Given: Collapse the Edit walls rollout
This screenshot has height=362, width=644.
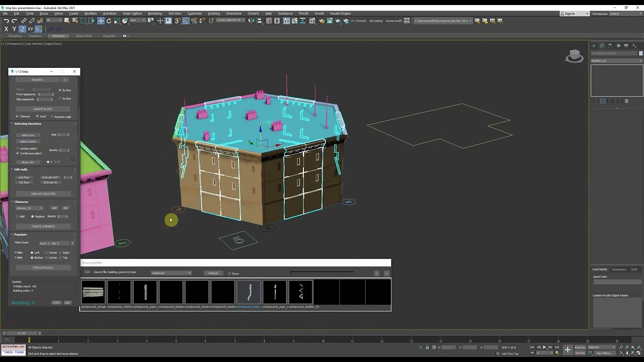Looking at the screenshot, I should click(21, 169).
